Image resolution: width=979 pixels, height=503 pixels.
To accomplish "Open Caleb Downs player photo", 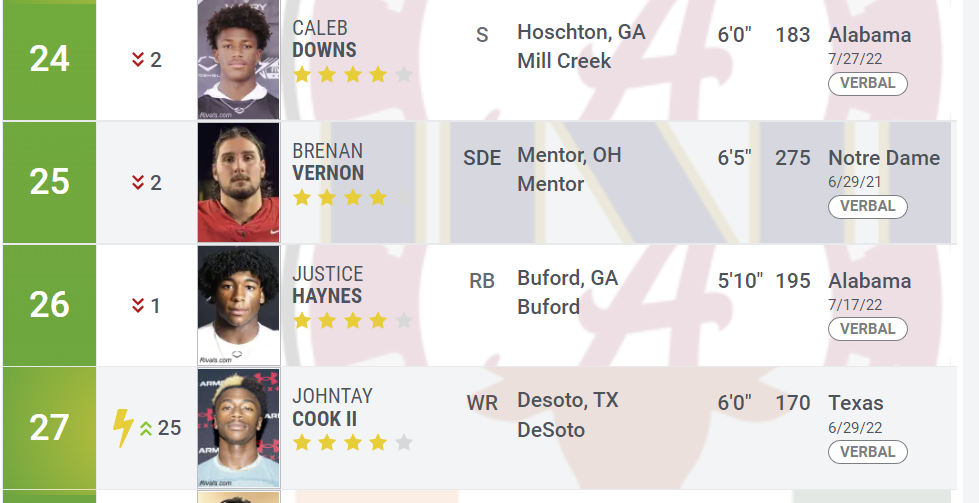I will [239, 59].
